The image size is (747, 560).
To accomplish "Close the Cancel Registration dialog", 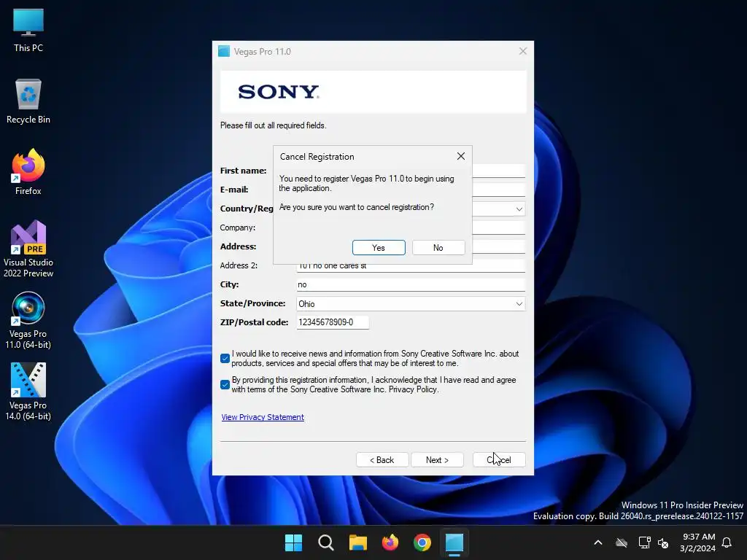I will coord(461,156).
